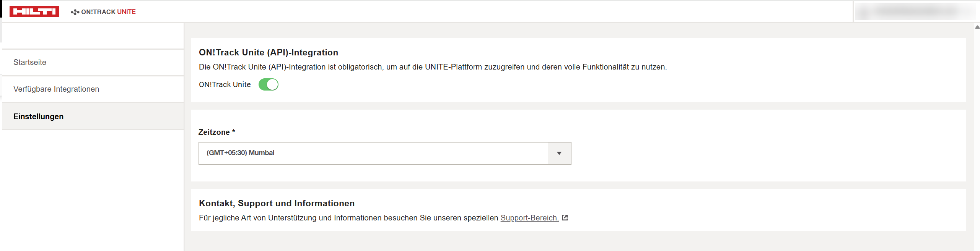Expand the Zeitzone dropdown arrow

click(559, 153)
